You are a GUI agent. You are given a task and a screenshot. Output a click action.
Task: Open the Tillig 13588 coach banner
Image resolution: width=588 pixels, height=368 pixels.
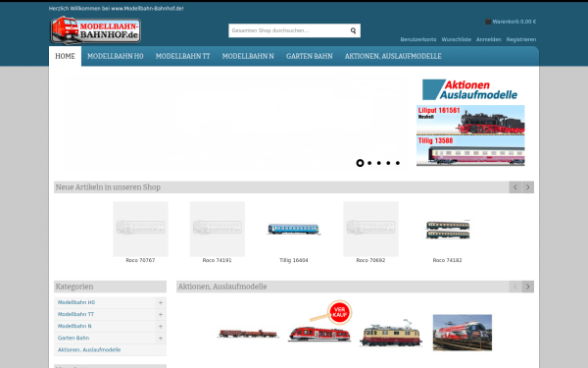click(x=470, y=151)
